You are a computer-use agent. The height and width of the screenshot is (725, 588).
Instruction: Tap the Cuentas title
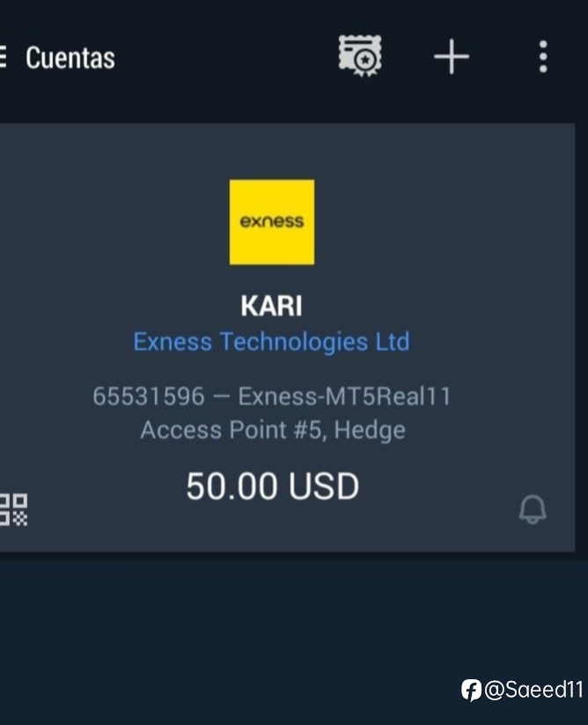pyautogui.click(x=70, y=58)
